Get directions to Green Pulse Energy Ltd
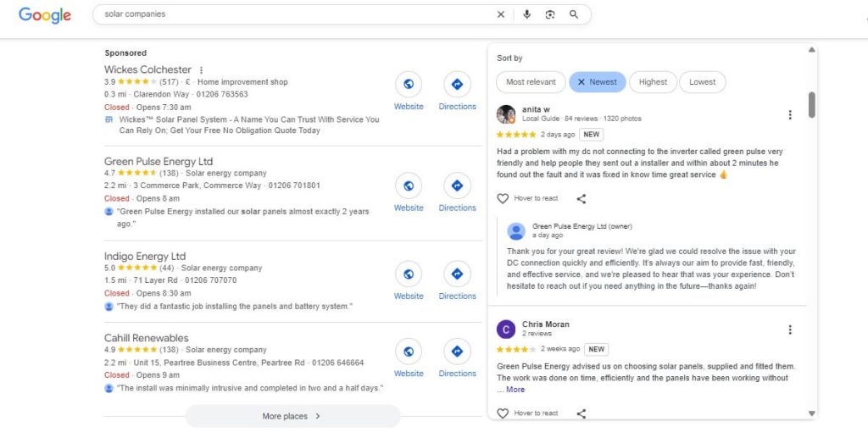This screenshot has height=432, width=868. click(x=457, y=186)
